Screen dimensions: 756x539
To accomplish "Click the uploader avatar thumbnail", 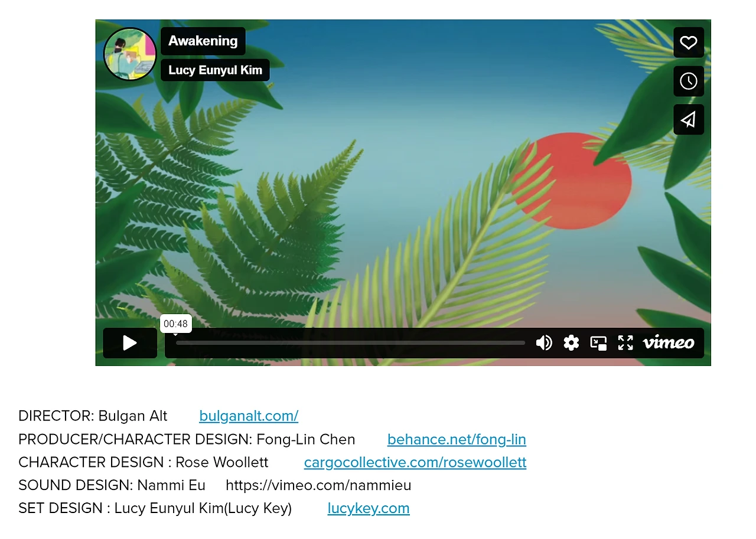I will click(130, 54).
